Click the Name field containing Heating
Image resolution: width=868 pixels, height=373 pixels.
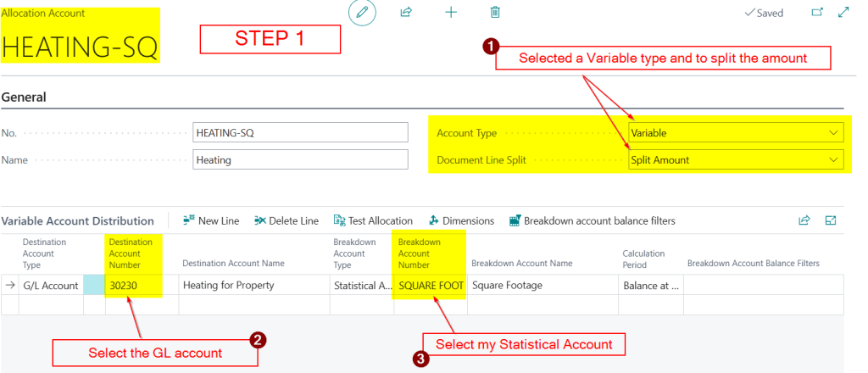pos(300,159)
